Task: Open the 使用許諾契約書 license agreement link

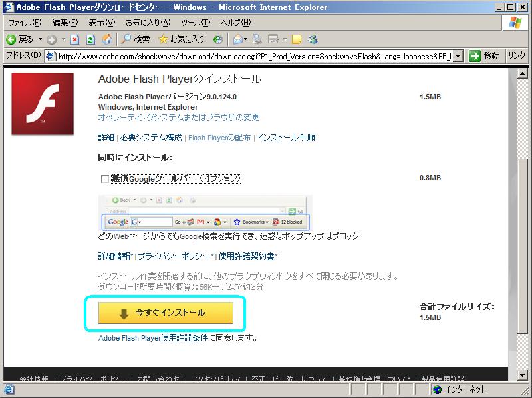Action: tap(246, 256)
